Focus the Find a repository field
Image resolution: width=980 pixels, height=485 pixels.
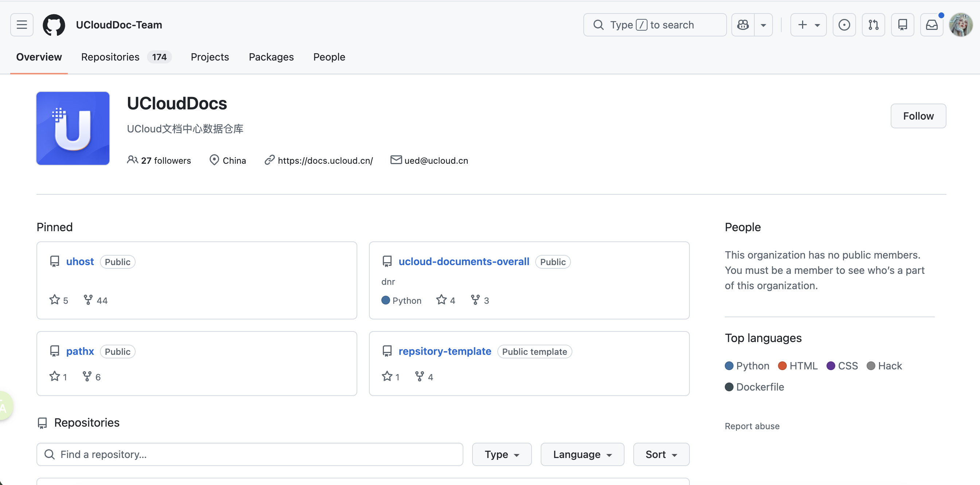250,454
